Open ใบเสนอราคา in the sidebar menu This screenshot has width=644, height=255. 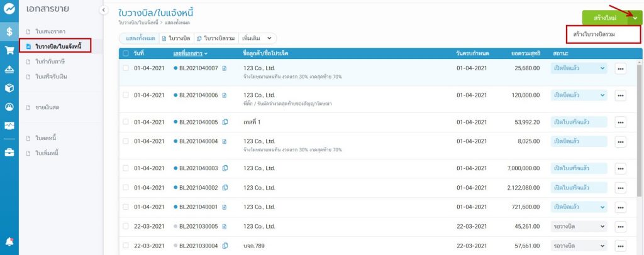click(51, 31)
